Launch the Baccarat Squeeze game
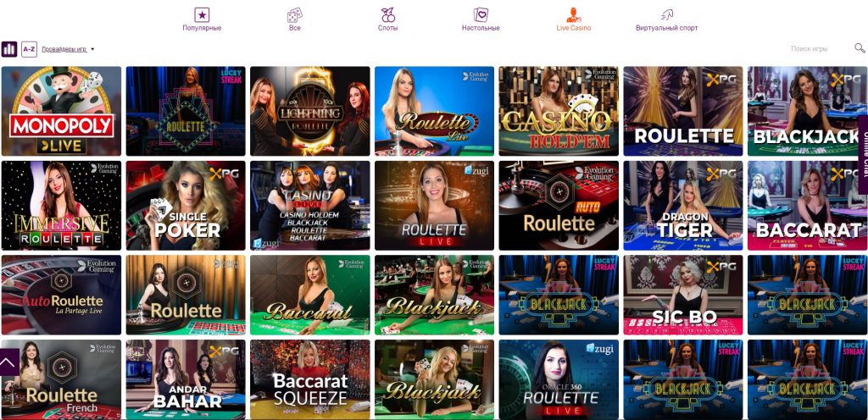 (310, 379)
